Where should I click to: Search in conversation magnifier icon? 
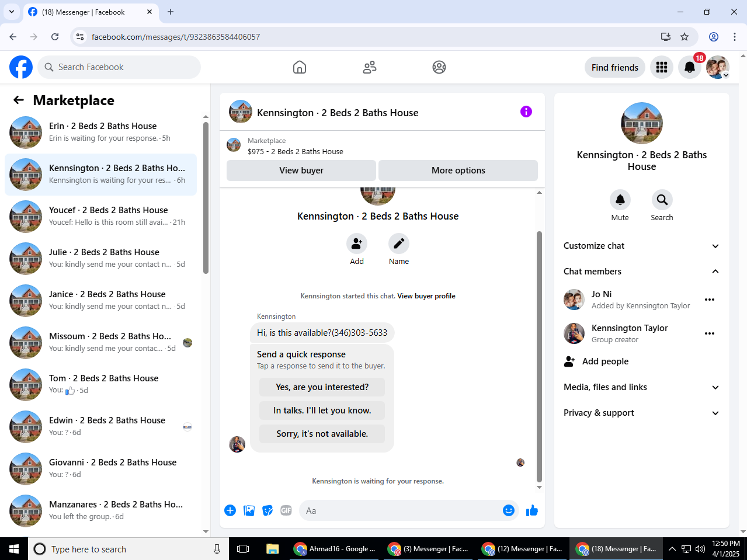(x=662, y=200)
